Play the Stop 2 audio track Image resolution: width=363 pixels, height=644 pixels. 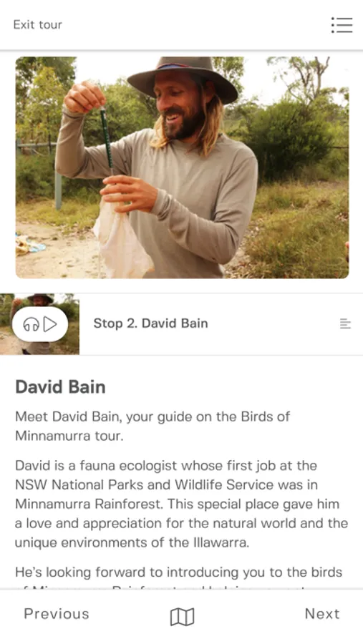click(x=50, y=324)
